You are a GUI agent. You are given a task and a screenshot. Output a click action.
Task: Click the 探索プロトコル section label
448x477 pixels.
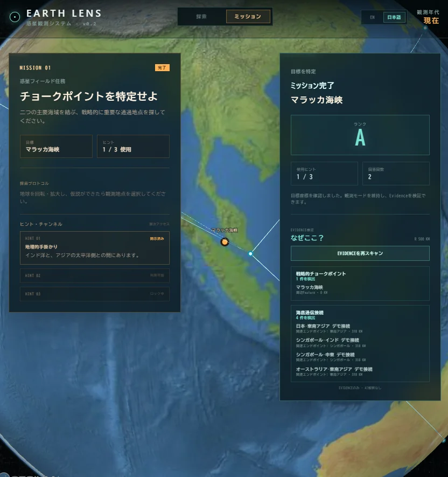coord(34,183)
